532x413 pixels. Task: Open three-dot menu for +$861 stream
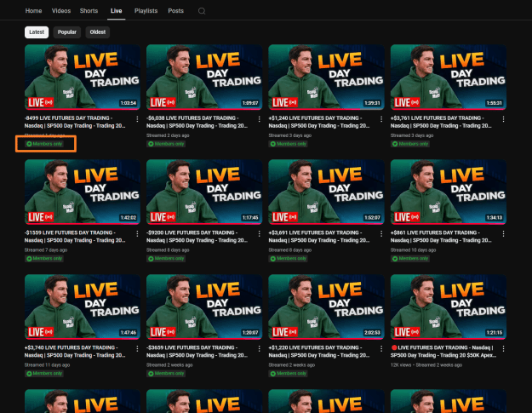(504, 234)
